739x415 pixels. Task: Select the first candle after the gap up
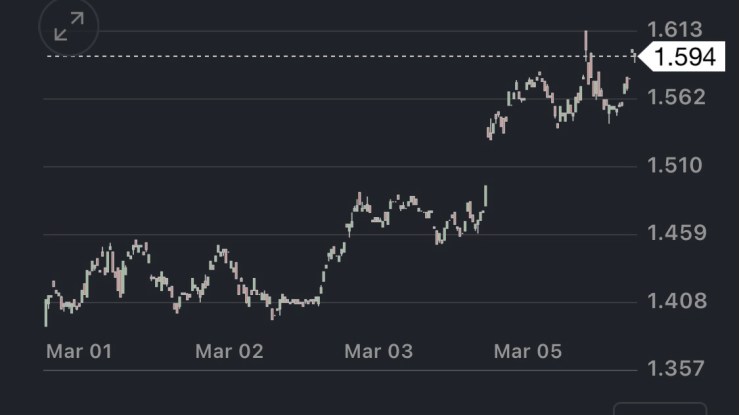(x=489, y=130)
